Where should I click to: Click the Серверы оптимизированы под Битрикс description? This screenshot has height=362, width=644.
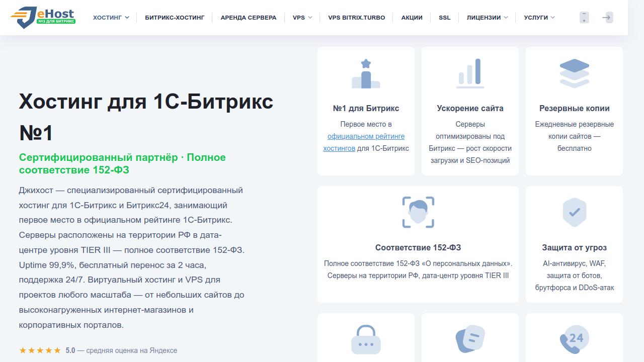470,142
